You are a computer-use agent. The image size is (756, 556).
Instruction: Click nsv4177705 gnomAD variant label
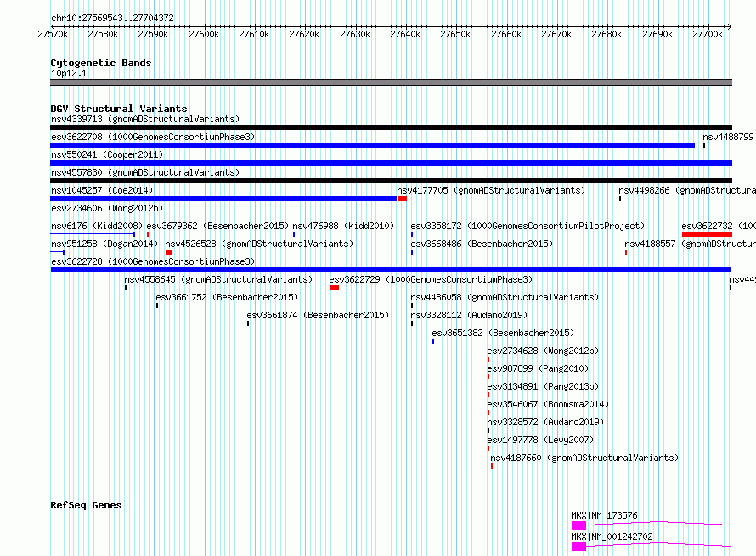point(491,190)
